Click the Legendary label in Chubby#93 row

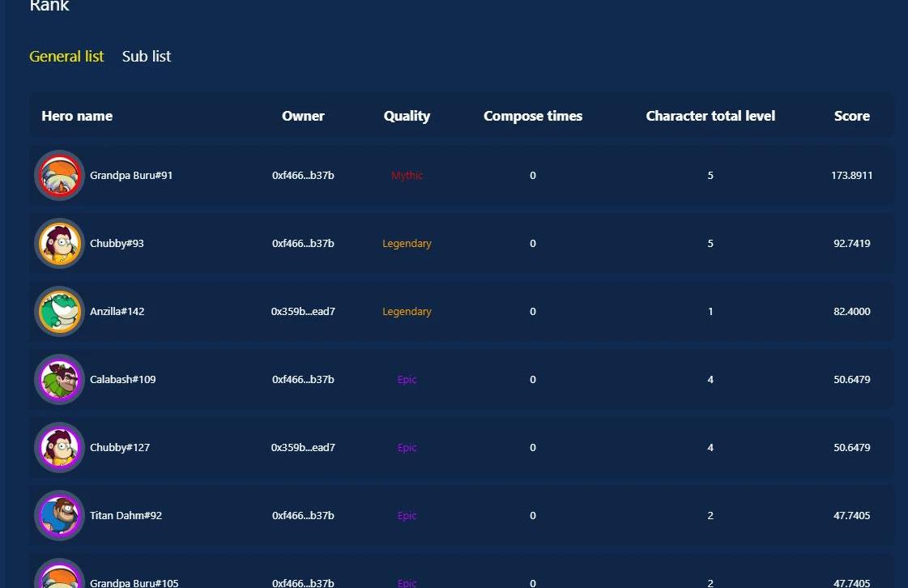point(407,244)
